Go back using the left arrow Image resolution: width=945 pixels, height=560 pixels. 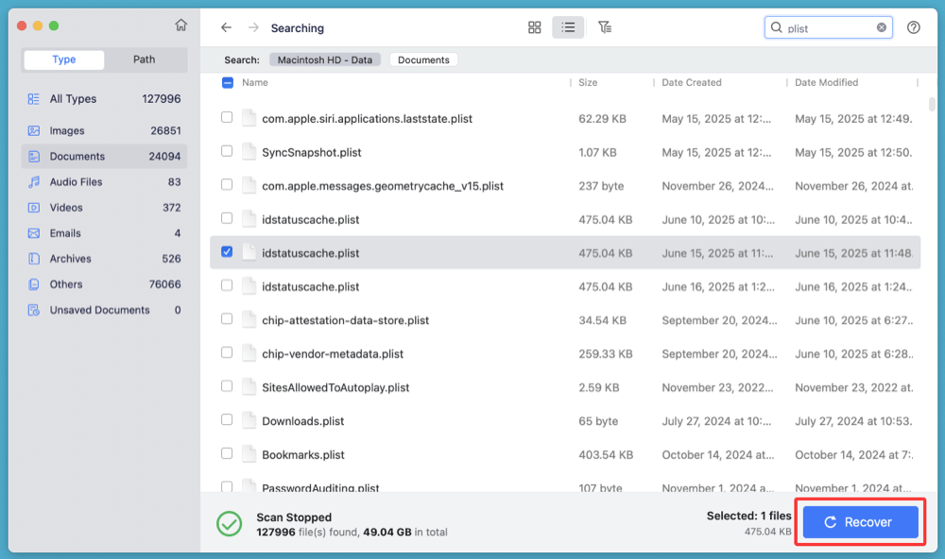pos(226,27)
